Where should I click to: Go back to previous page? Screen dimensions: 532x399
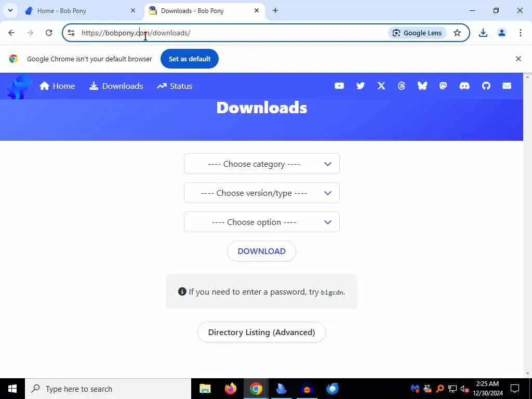(11, 33)
